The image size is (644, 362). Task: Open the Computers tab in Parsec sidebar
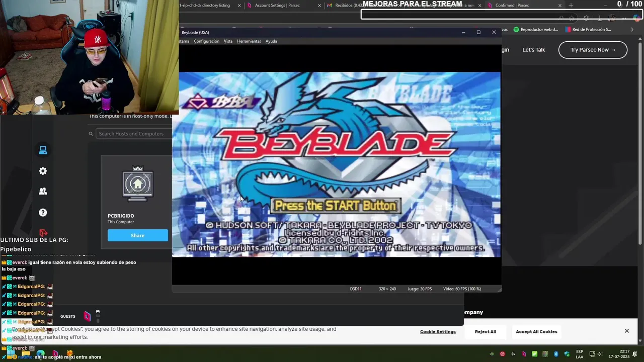tap(43, 150)
